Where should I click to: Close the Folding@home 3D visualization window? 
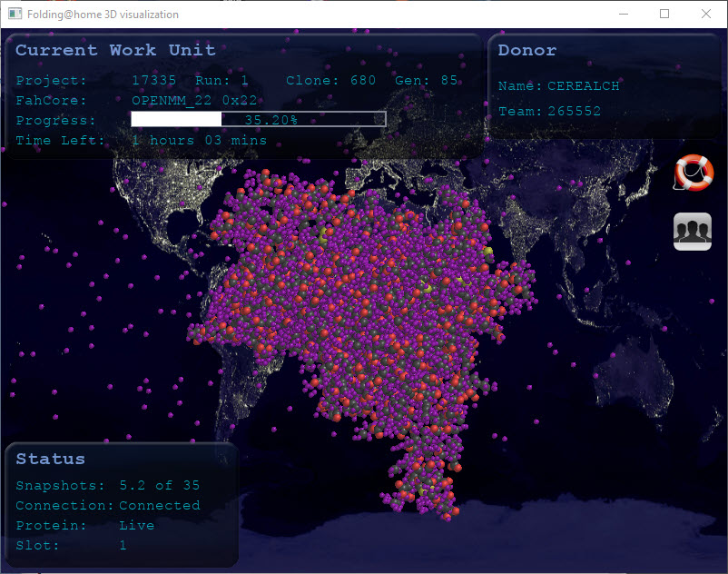[706, 14]
